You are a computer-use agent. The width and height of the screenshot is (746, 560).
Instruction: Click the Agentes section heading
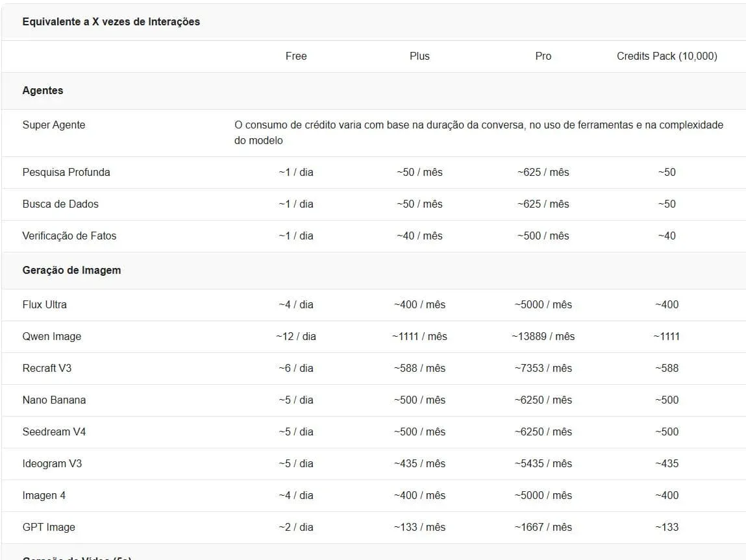pyautogui.click(x=43, y=90)
